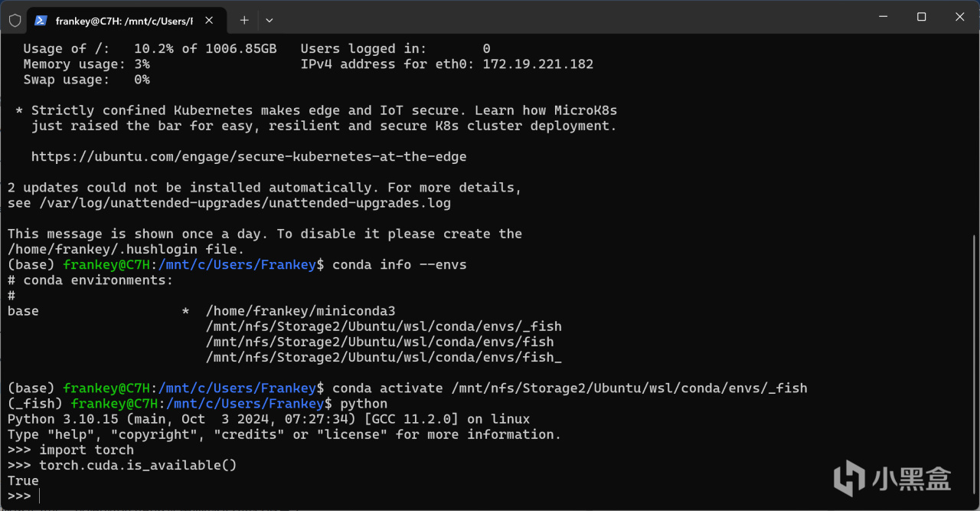Close the frankey@C7H tab
This screenshot has width=980, height=511.
(209, 21)
